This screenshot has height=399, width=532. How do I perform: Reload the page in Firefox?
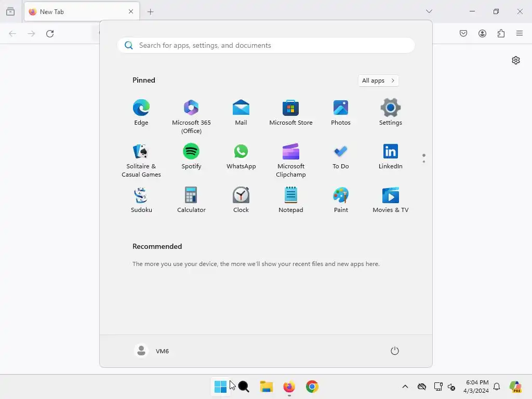pyautogui.click(x=50, y=34)
